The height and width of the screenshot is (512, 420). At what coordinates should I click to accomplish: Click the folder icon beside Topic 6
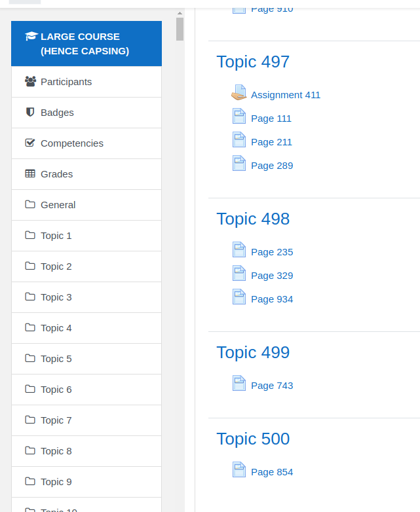pos(30,389)
